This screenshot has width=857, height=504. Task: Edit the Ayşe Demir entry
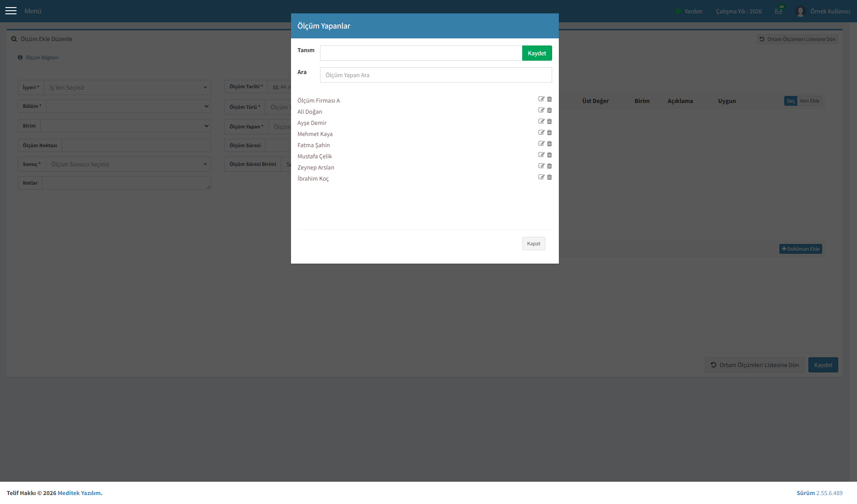(541, 121)
